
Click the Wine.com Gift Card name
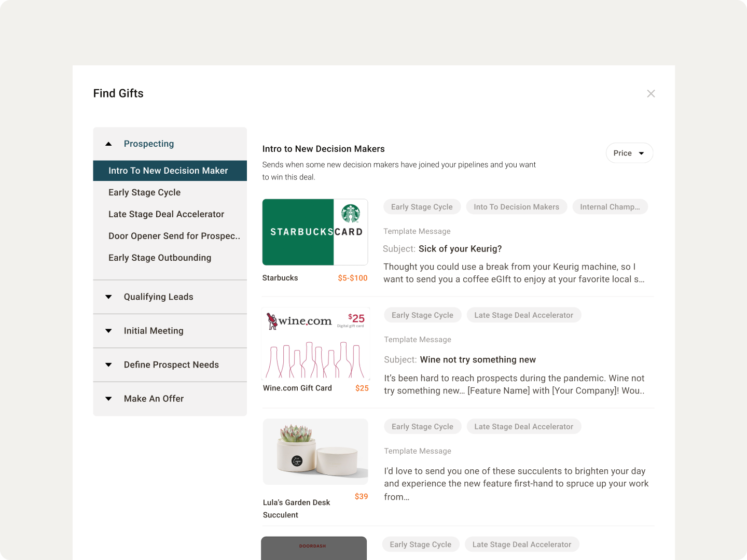coord(297,388)
